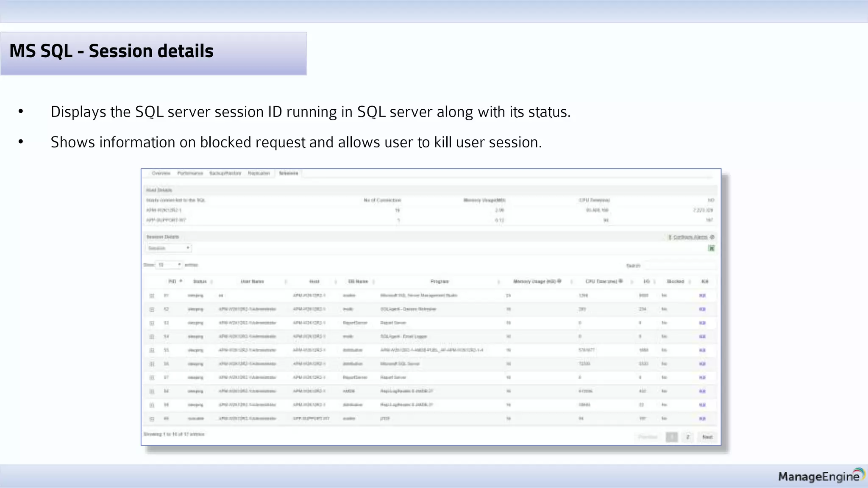Export session table with Excel icon
Image resolution: width=868 pixels, height=488 pixels.
pos(712,248)
